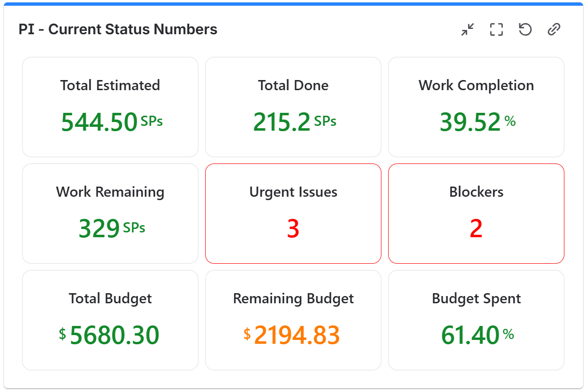The height and width of the screenshot is (392, 588).
Task: Click the 544.50 SPs estimated value
Action: click(x=112, y=122)
